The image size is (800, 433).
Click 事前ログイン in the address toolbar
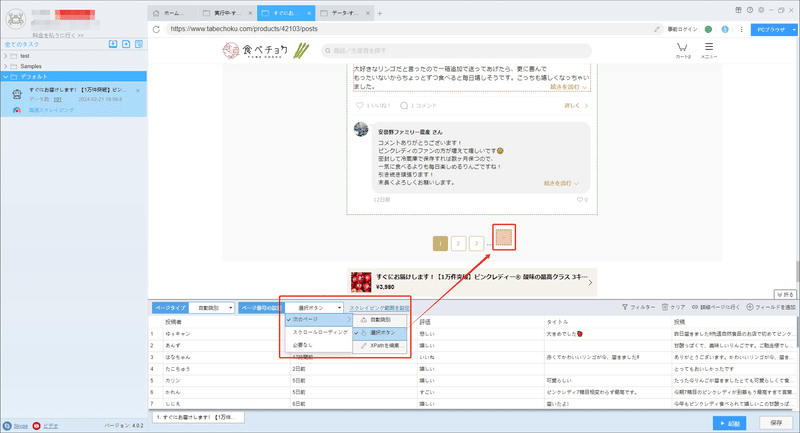point(682,29)
